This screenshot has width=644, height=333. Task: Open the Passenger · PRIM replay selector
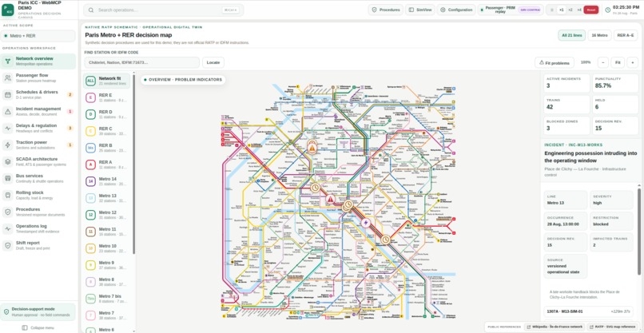(511, 10)
